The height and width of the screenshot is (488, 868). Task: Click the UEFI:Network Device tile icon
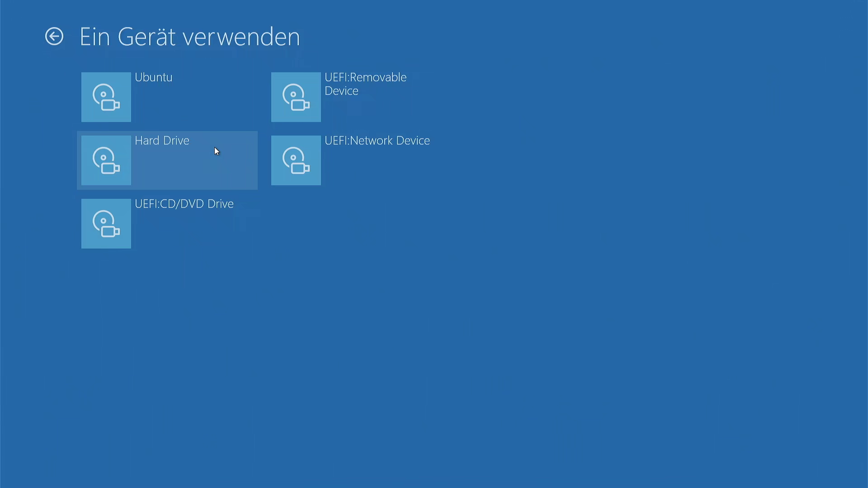click(296, 160)
